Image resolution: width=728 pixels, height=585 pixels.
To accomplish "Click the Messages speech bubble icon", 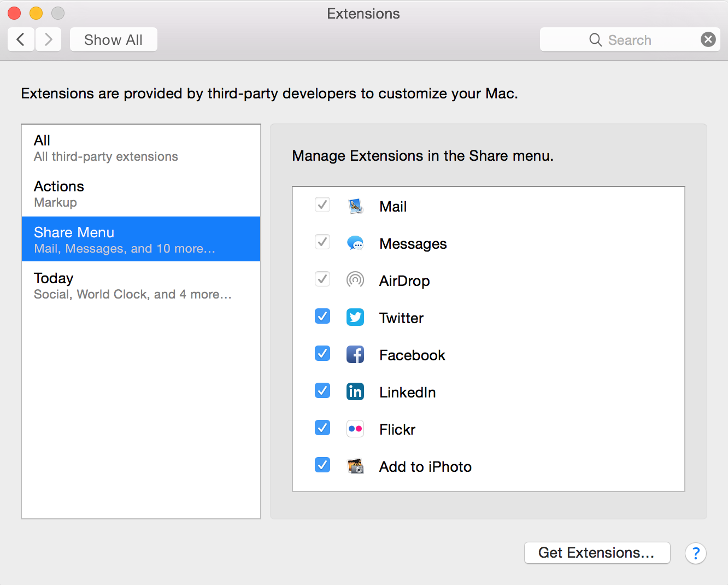I will click(355, 243).
